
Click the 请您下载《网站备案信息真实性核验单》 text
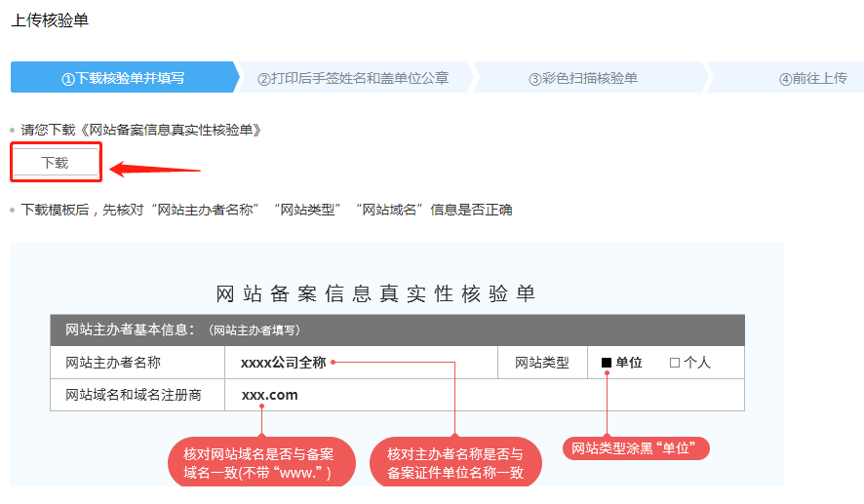[x=141, y=129]
